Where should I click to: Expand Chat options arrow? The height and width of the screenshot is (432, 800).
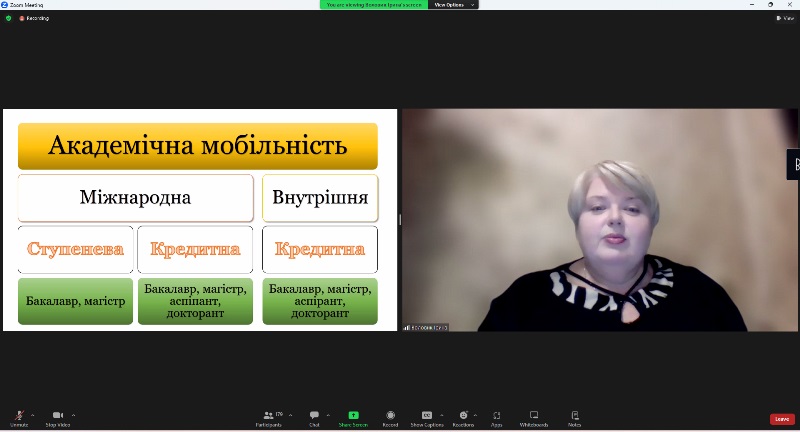(328, 415)
